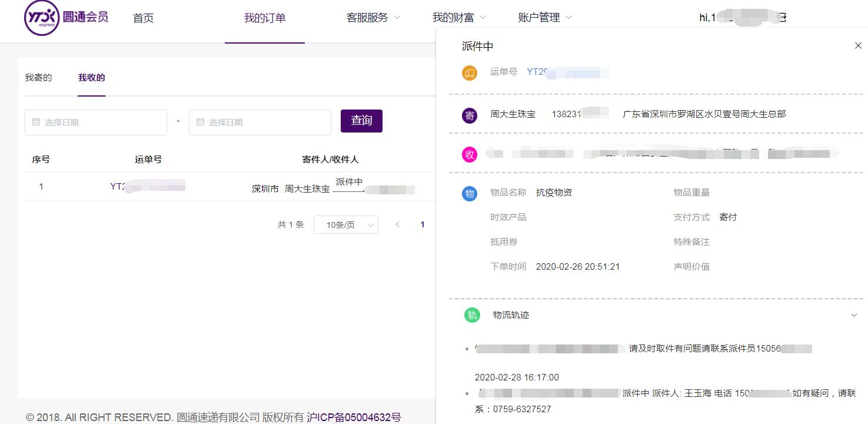The height and width of the screenshot is (424, 868).
Task: Open the 我的财富 dropdown menu
Action: (459, 18)
